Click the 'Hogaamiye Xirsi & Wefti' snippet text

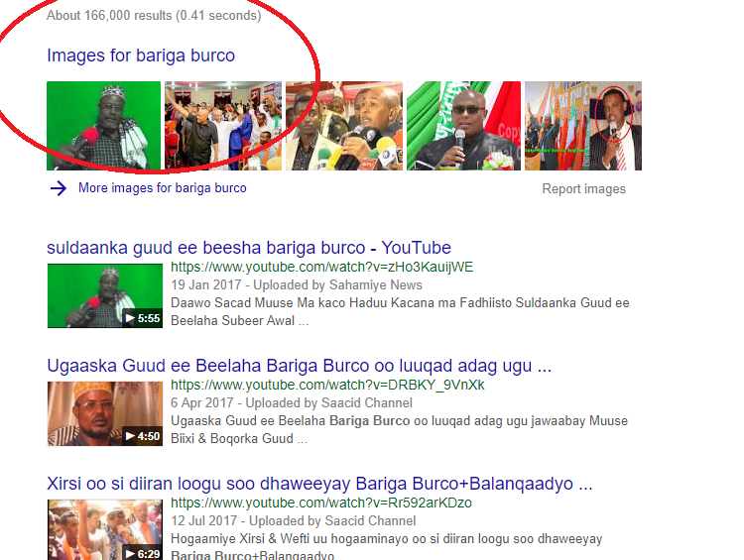(x=386, y=546)
